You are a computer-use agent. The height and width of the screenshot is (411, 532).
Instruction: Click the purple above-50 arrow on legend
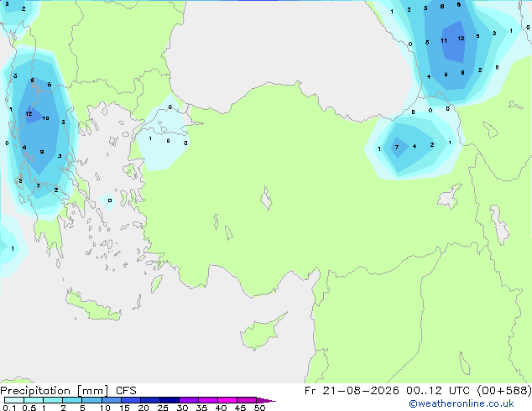coord(266,400)
